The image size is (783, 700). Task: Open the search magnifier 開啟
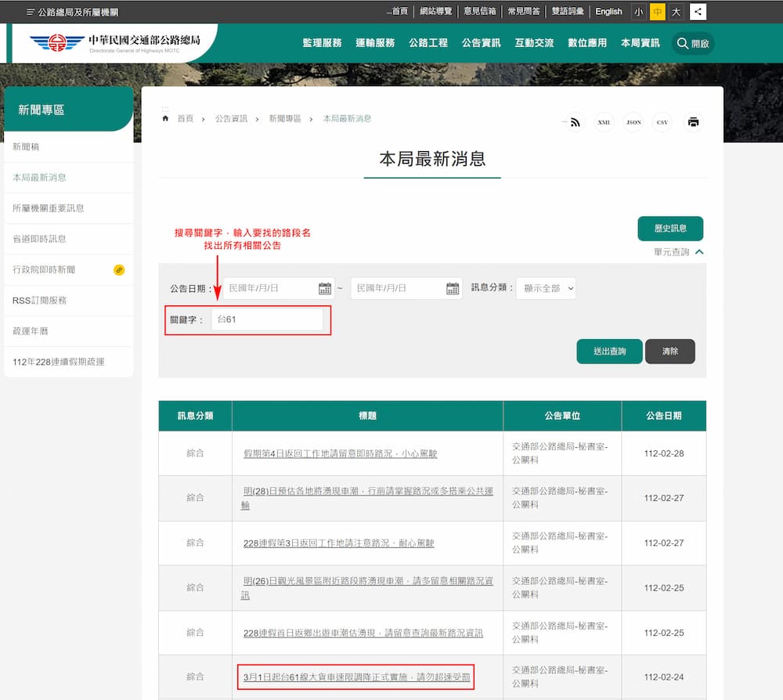pos(693,43)
